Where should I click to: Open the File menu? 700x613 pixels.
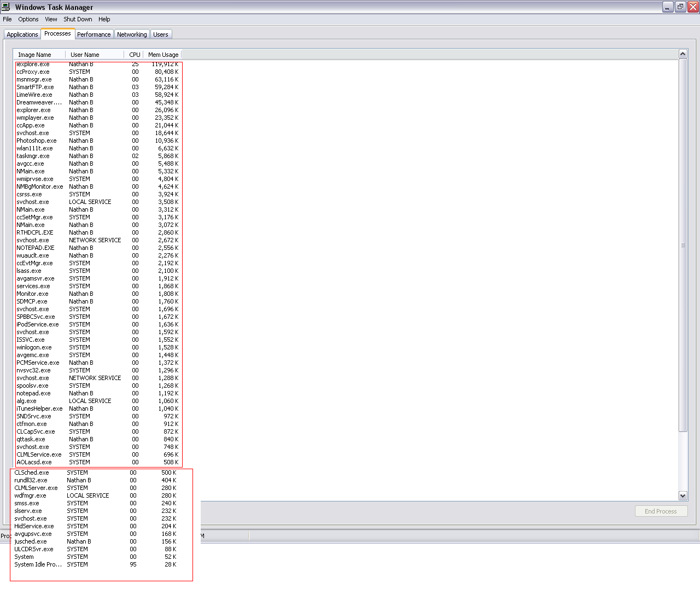pos(7,19)
